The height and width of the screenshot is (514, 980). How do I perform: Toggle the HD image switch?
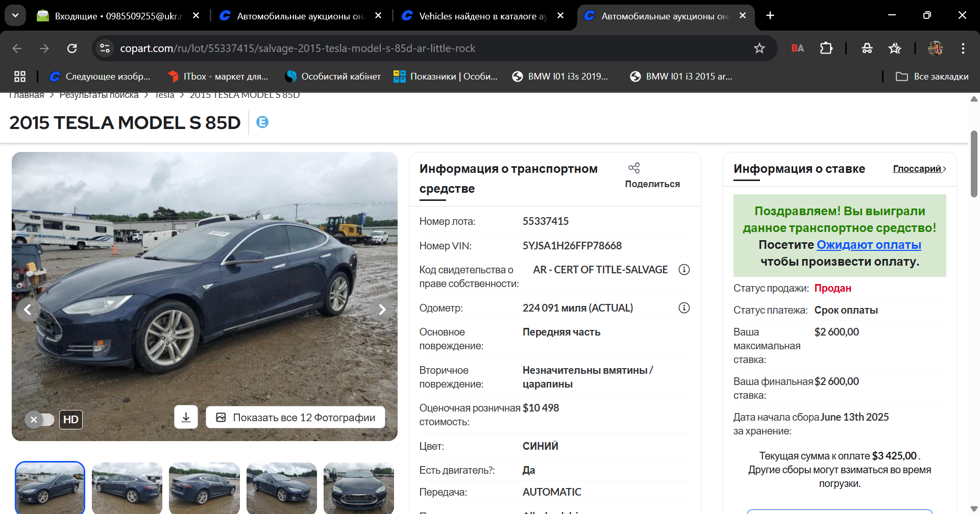click(x=40, y=420)
